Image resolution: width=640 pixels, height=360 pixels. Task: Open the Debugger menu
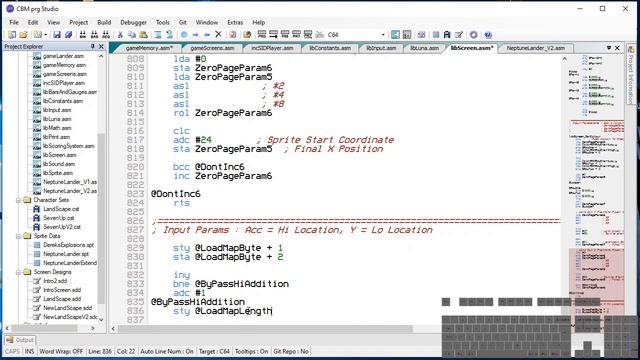(x=133, y=22)
